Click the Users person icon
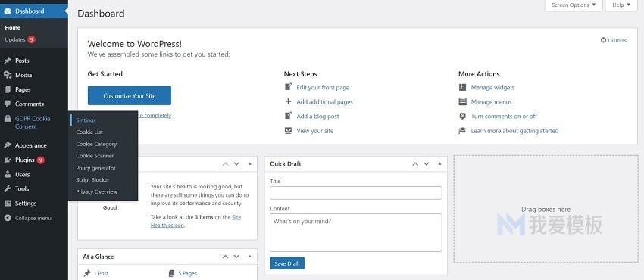The height and width of the screenshot is (280, 644). click(x=8, y=174)
